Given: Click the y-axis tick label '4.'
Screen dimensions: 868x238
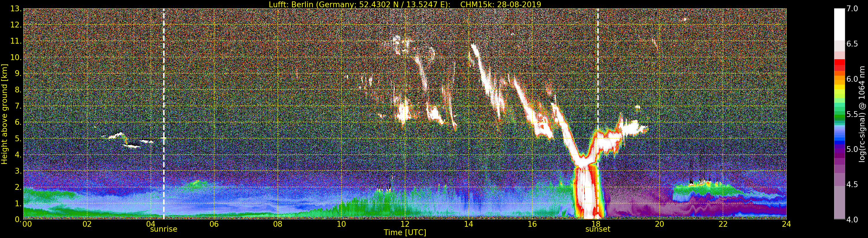Looking at the screenshot, I should pyautogui.click(x=18, y=155).
